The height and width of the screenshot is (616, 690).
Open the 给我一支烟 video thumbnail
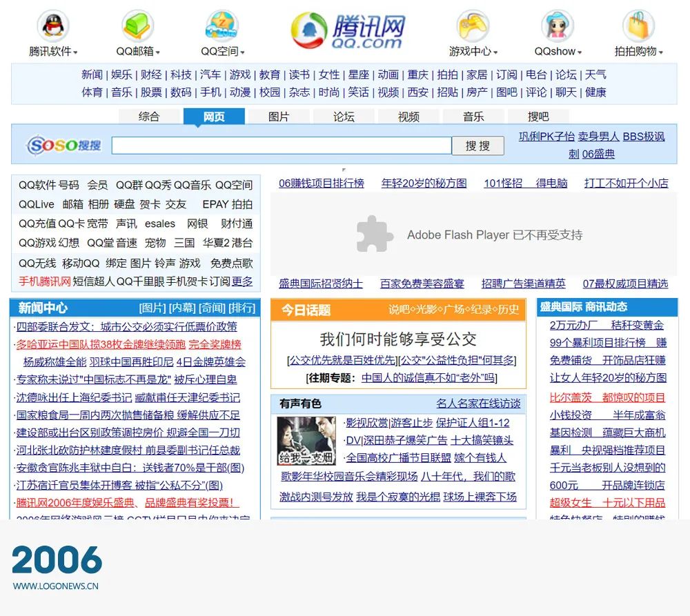pos(306,441)
